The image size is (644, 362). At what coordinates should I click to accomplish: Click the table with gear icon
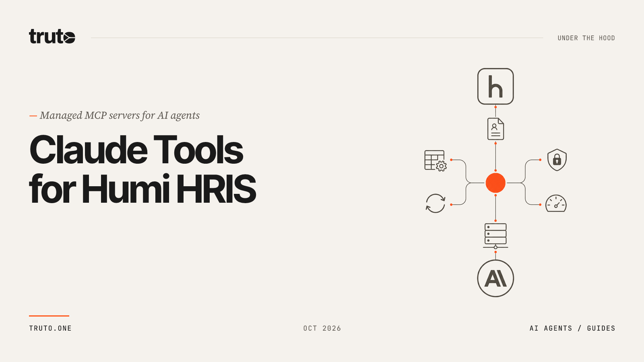pos(436,161)
